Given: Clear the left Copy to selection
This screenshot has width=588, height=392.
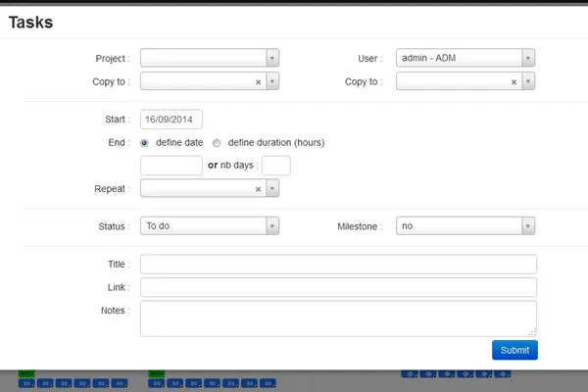Looking at the screenshot, I should (x=258, y=82).
